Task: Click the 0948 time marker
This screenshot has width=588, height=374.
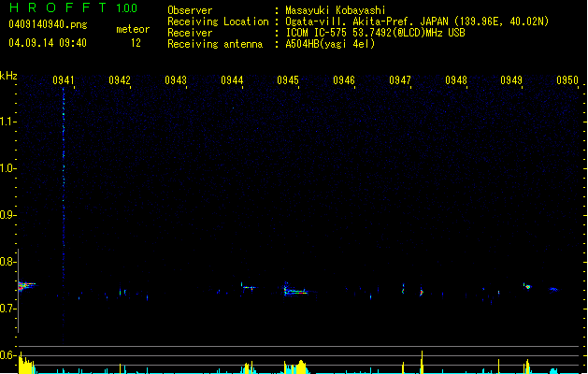Action: 456,80
